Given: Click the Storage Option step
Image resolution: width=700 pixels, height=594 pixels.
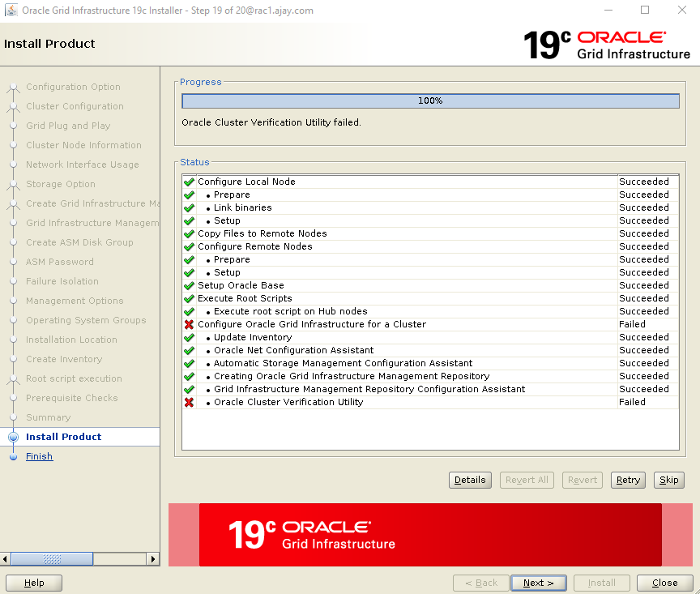Looking at the screenshot, I should [x=61, y=184].
